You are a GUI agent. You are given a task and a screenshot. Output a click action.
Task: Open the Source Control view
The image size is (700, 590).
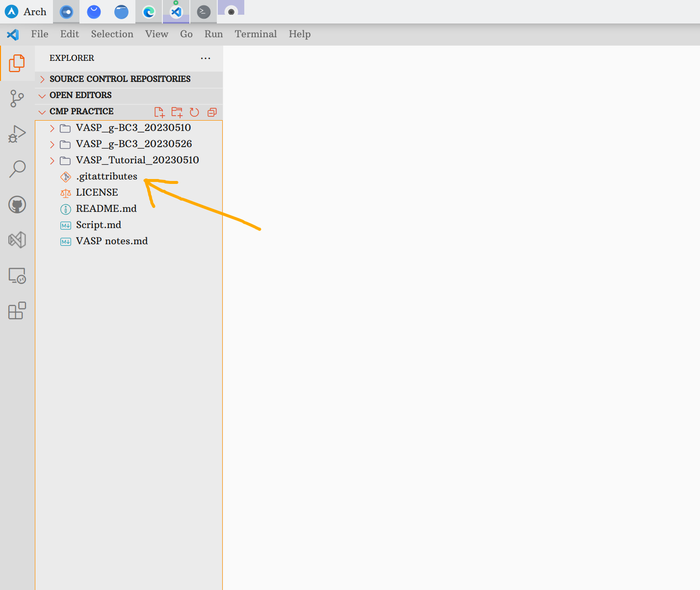tap(17, 98)
